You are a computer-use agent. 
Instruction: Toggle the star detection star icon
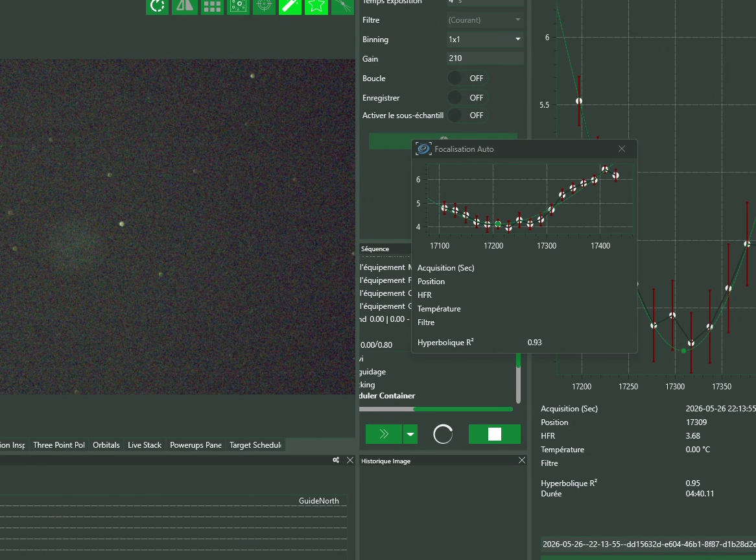[x=316, y=6]
